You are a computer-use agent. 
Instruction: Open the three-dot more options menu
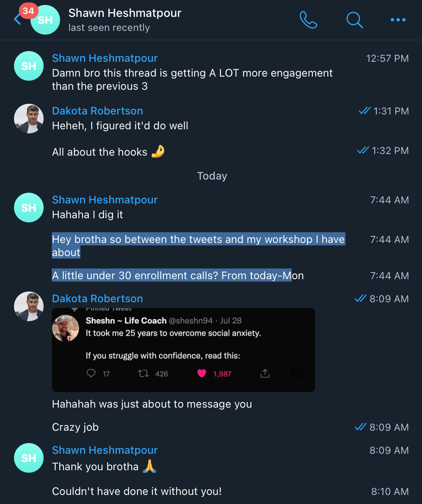coord(398,19)
